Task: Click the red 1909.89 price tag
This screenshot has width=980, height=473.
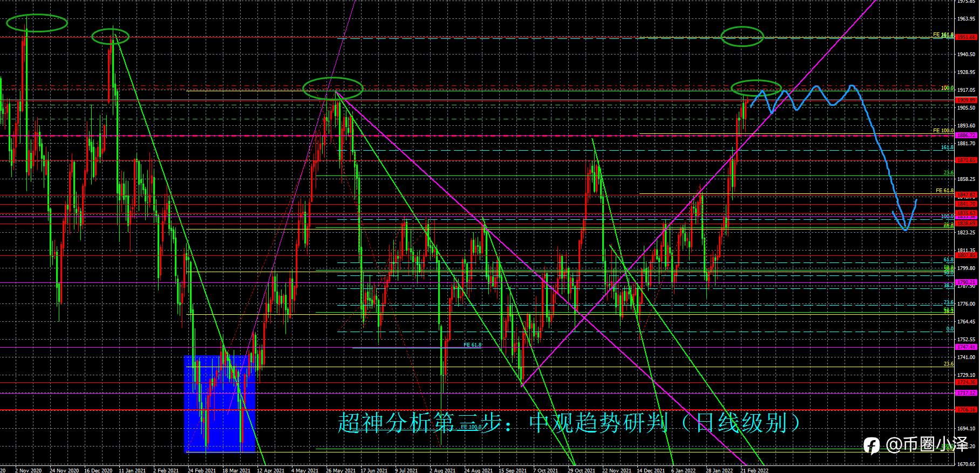Action: (966, 100)
